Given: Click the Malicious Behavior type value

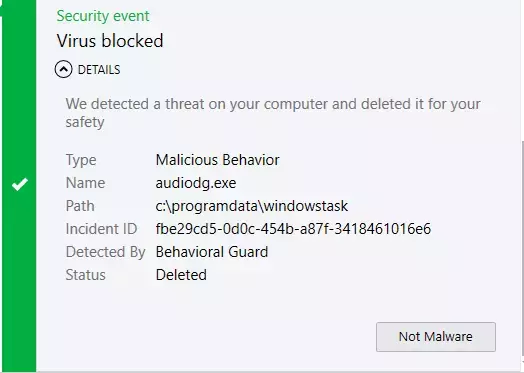Looking at the screenshot, I should click(x=218, y=160).
